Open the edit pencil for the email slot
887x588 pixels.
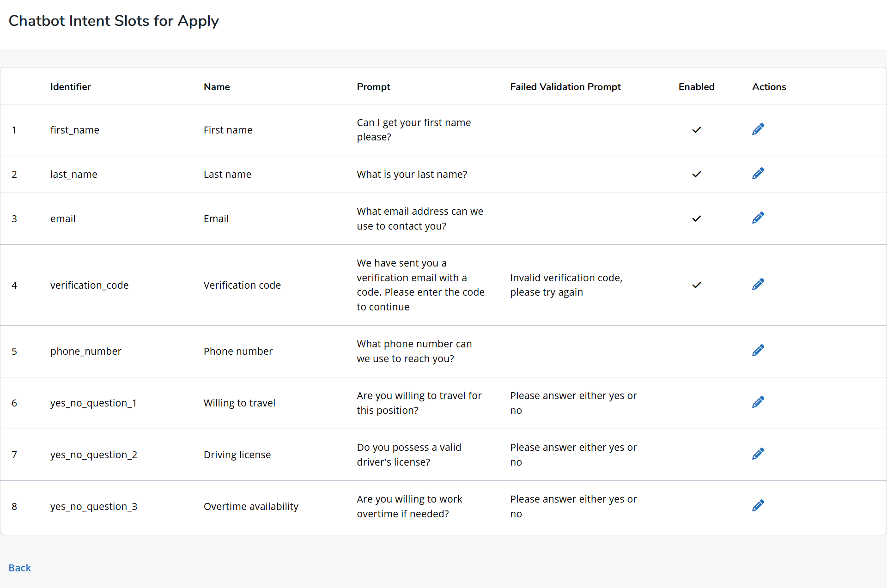pyautogui.click(x=758, y=218)
